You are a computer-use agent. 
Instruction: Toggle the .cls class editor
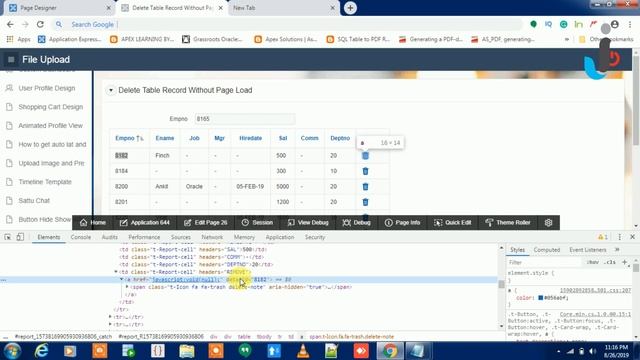tap(610, 262)
